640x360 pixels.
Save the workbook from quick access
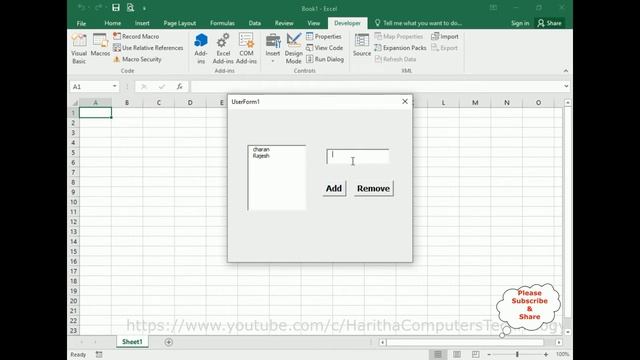pyautogui.click(x=116, y=8)
